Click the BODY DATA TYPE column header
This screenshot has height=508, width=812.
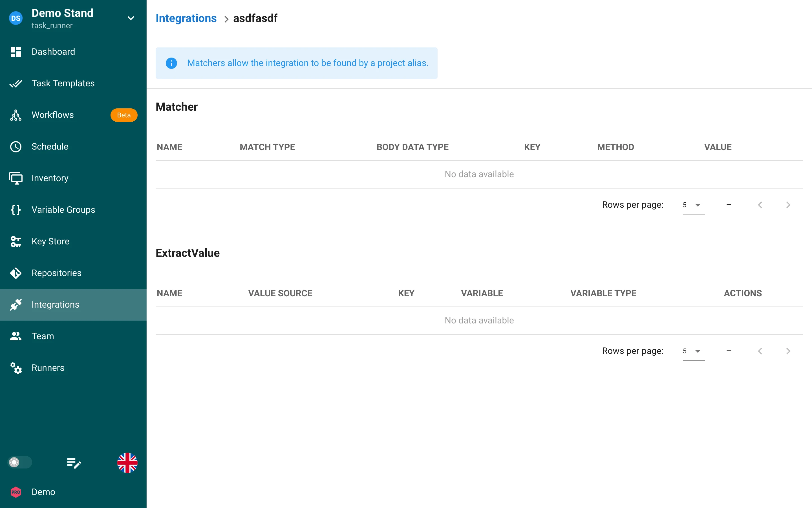coord(412,147)
